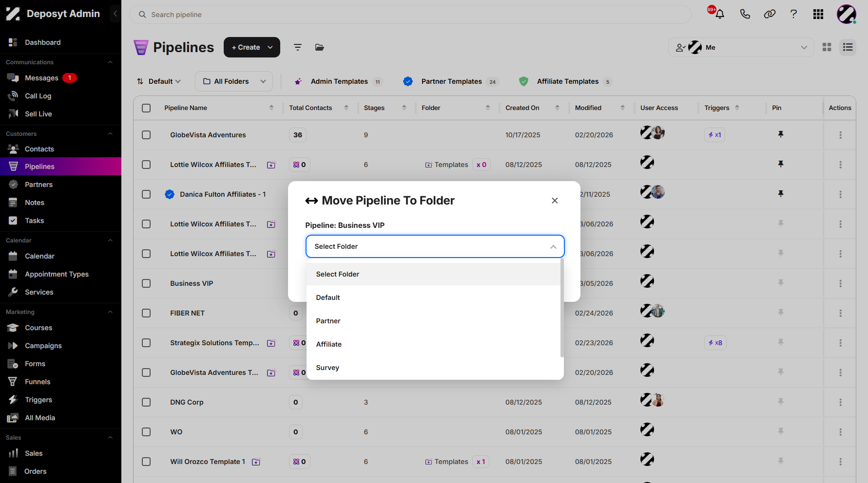Screen dimensions: 868x483
Task: Open the folders manager icon
Action: coord(320,47)
